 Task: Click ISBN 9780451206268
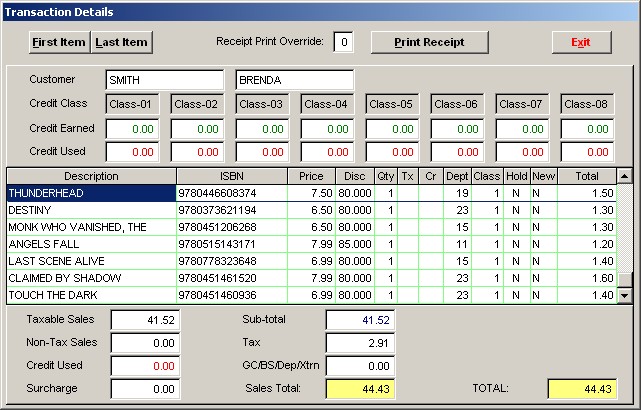coord(232,227)
